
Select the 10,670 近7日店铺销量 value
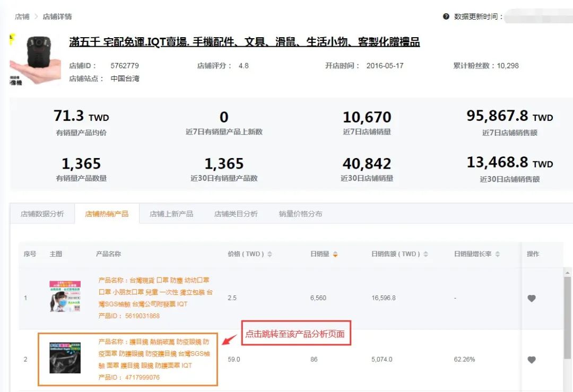367,117
